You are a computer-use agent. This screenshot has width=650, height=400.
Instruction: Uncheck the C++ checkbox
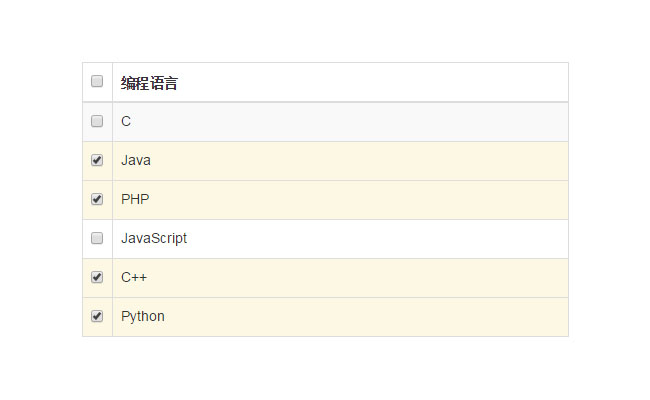pyautogui.click(x=97, y=277)
